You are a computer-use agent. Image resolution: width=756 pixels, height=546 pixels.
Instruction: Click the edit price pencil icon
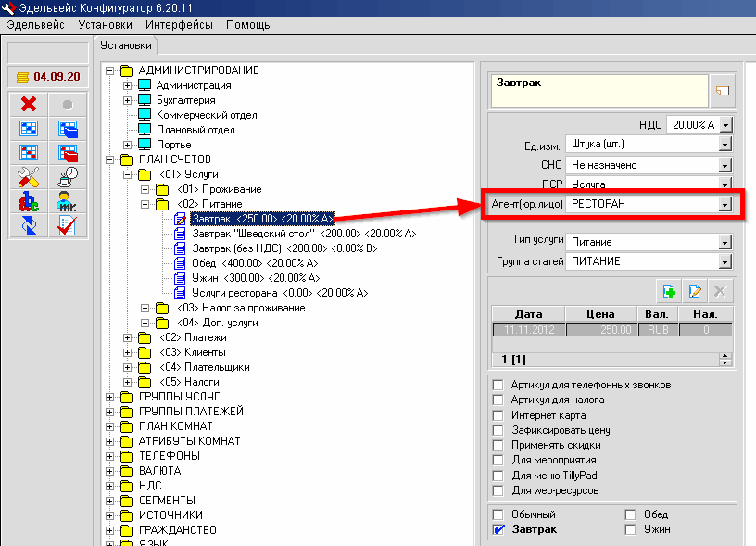coord(694,291)
